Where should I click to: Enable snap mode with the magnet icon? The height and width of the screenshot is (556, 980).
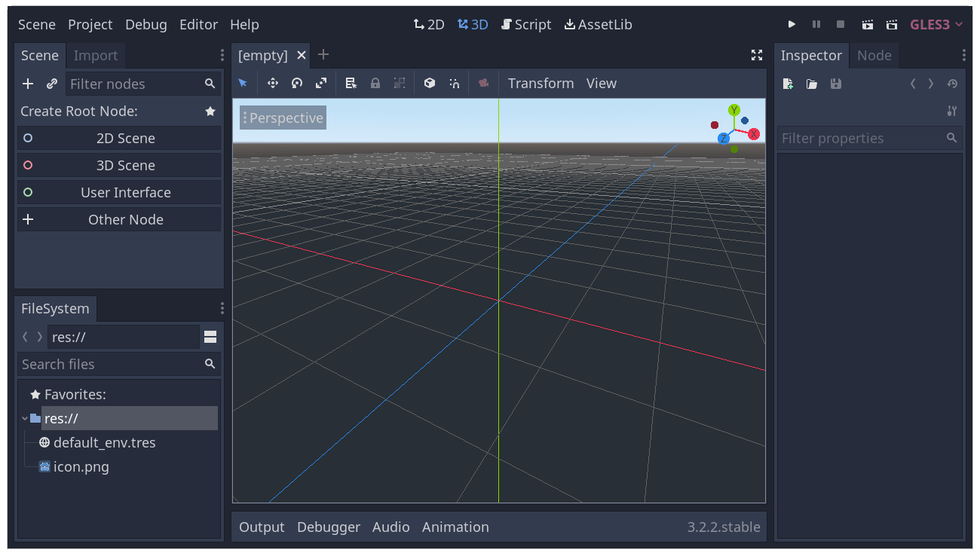point(454,83)
